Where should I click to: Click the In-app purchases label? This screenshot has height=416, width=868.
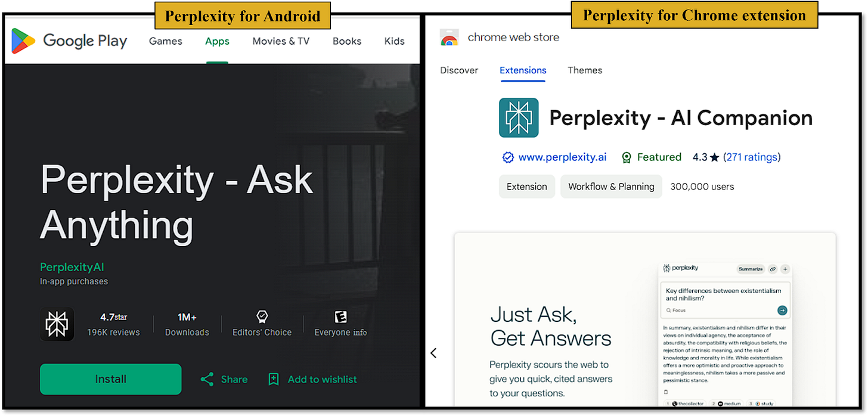click(74, 281)
